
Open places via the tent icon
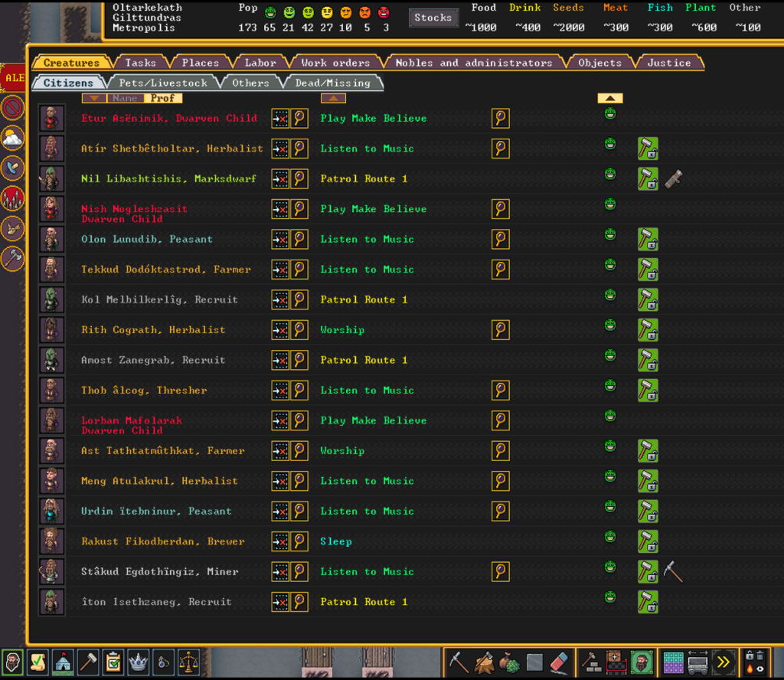(x=63, y=662)
